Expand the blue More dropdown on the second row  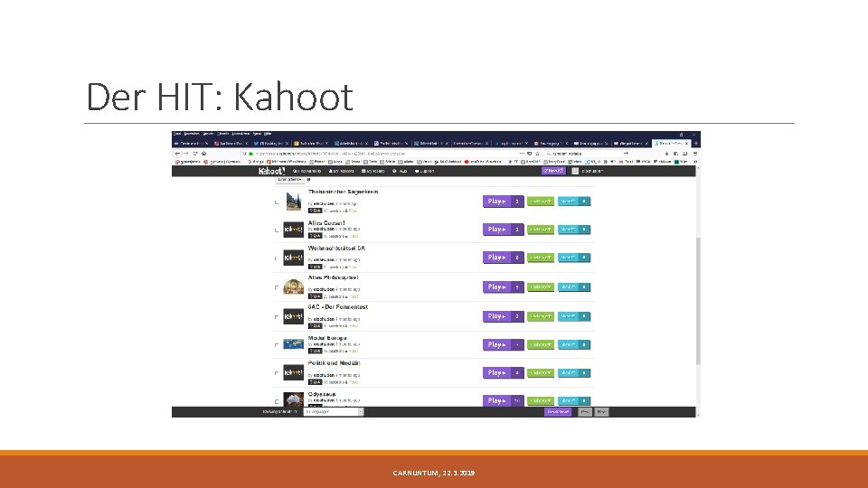tap(574, 229)
